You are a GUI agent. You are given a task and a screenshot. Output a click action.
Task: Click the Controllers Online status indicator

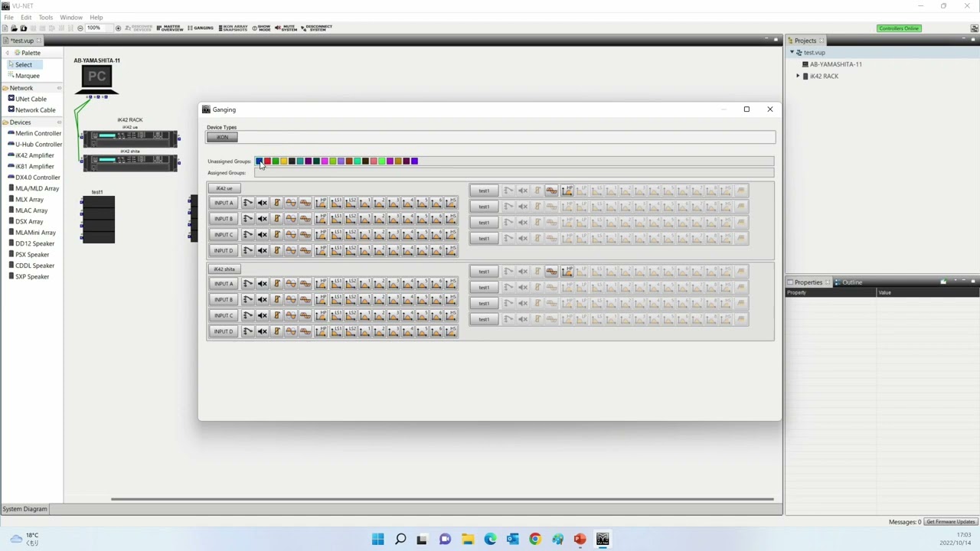(x=899, y=28)
